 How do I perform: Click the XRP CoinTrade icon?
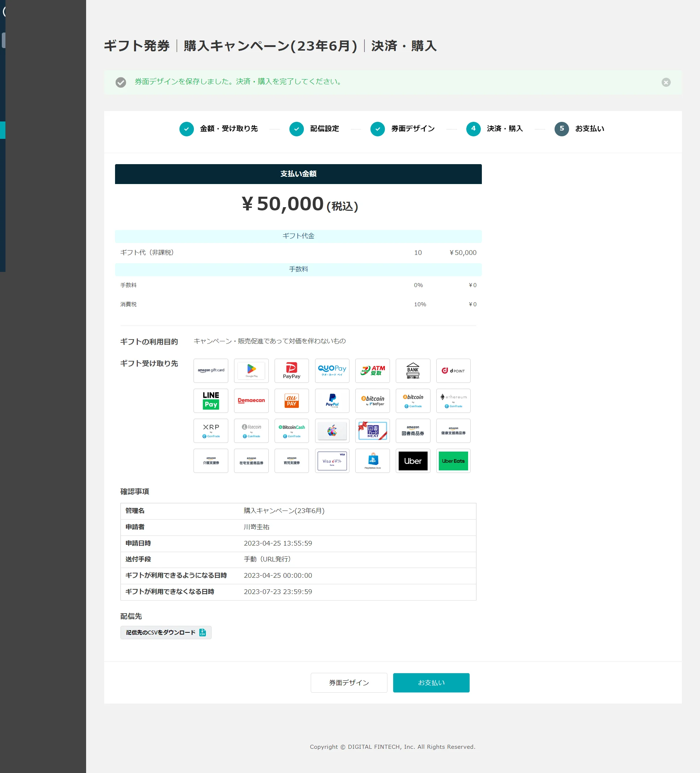[211, 431]
